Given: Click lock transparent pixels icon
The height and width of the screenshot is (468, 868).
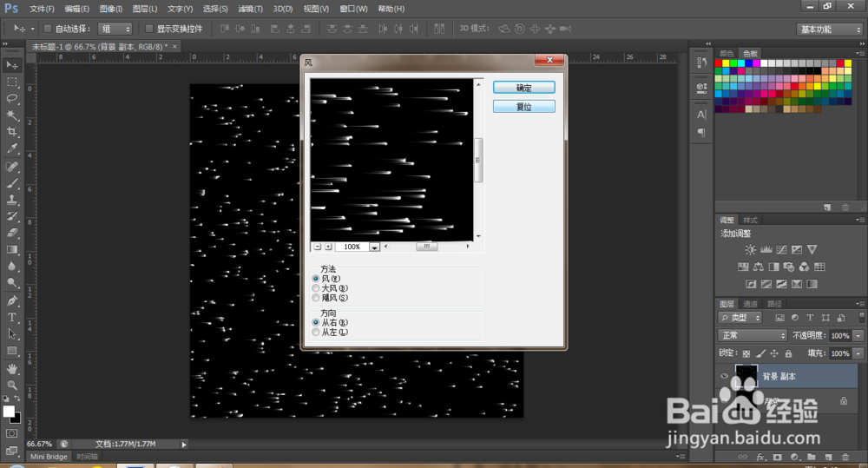Looking at the screenshot, I should pos(746,353).
